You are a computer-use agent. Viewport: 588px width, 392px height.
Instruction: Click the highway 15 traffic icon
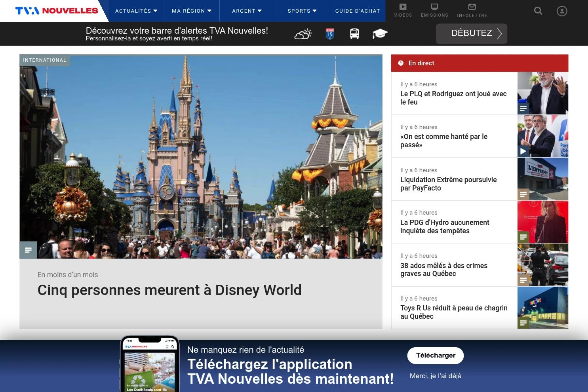330,34
